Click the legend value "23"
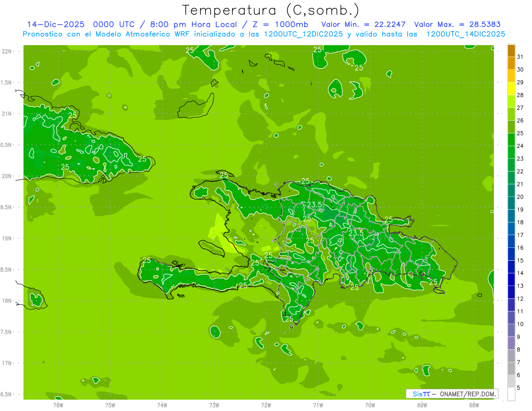This screenshot has width=532, height=411. (520, 159)
